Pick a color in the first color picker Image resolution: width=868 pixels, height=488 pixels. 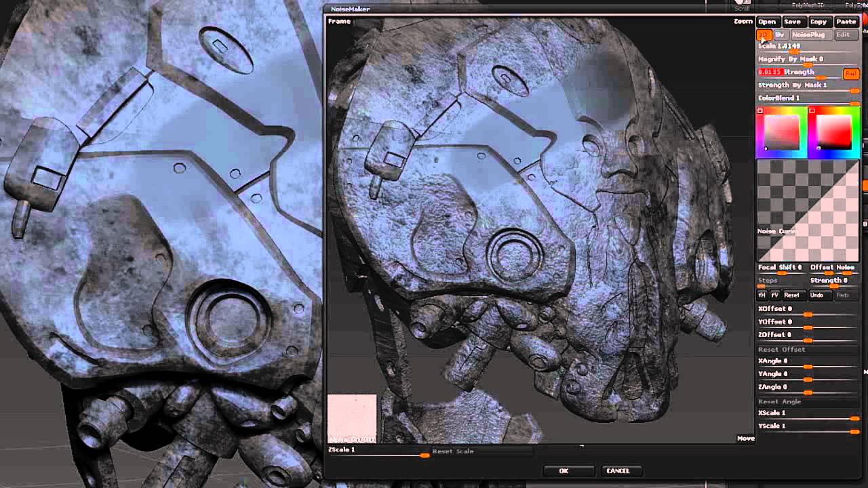click(782, 132)
